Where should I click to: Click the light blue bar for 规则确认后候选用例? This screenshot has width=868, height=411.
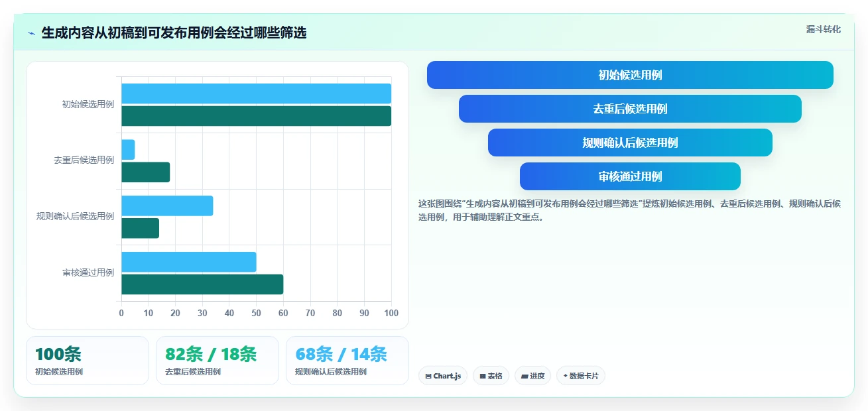click(x=167, y=206)
